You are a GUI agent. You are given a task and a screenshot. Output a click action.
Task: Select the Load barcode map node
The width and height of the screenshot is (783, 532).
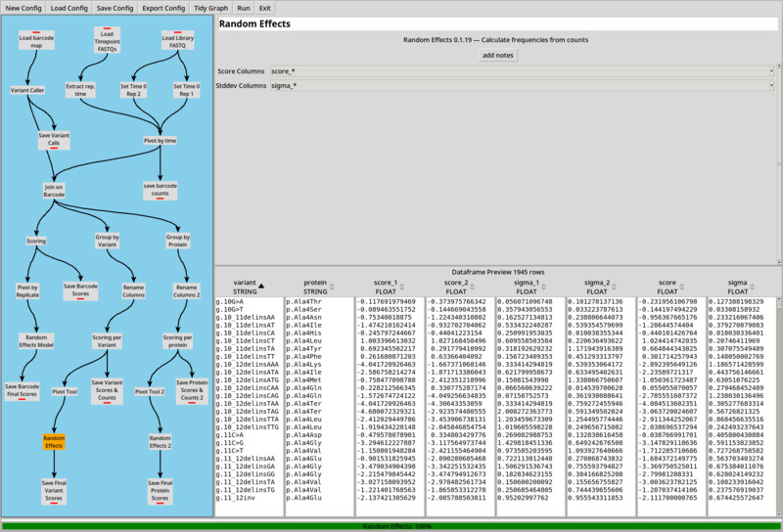pos(36,41)
